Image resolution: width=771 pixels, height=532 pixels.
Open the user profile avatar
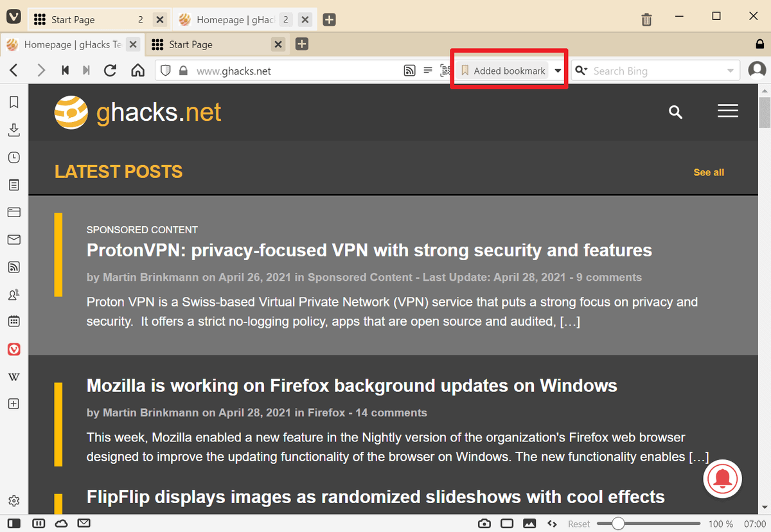pyautogui.click(x=758, y=71)
